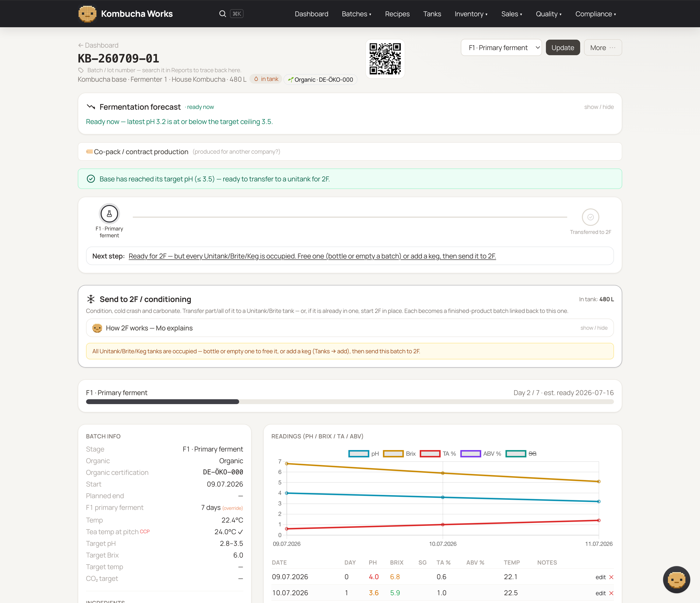
Task: Toggle pH series in chart legend
Action: pyautogui.click(x=364, y=454)
